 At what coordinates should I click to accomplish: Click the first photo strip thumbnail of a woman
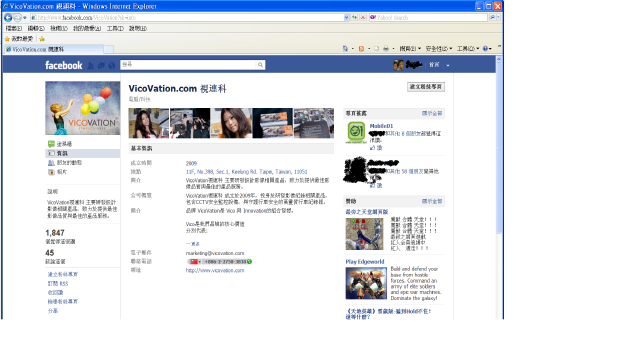coord(149,123)
